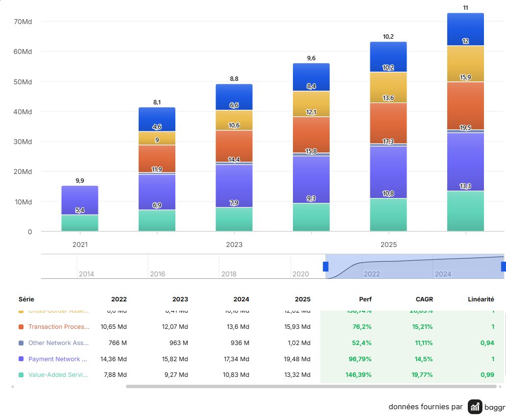This screenshot has width=506, height=420.
Task: Toggle the Transaction Processing series
Action: click(59, 327)
